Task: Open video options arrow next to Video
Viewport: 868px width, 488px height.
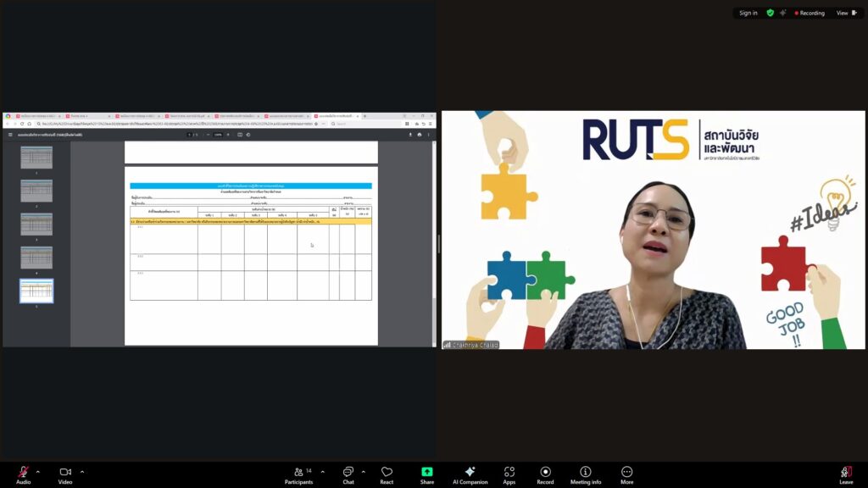Action: (x=82, y=472)
